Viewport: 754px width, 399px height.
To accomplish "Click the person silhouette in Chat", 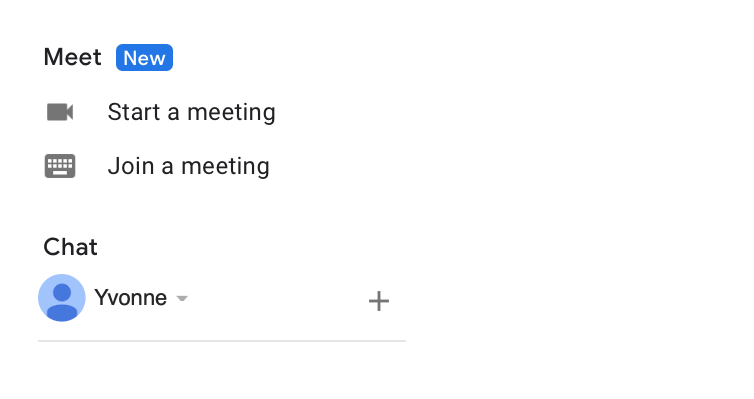I will 62,298.
